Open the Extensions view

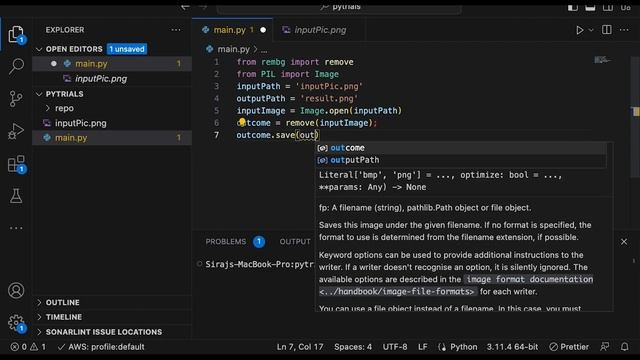point(16,164)
